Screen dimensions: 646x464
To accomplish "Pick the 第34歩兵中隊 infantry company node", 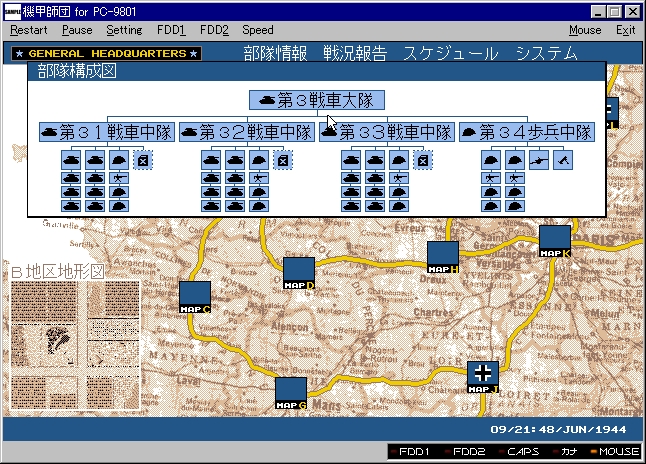I will [527, 132].
